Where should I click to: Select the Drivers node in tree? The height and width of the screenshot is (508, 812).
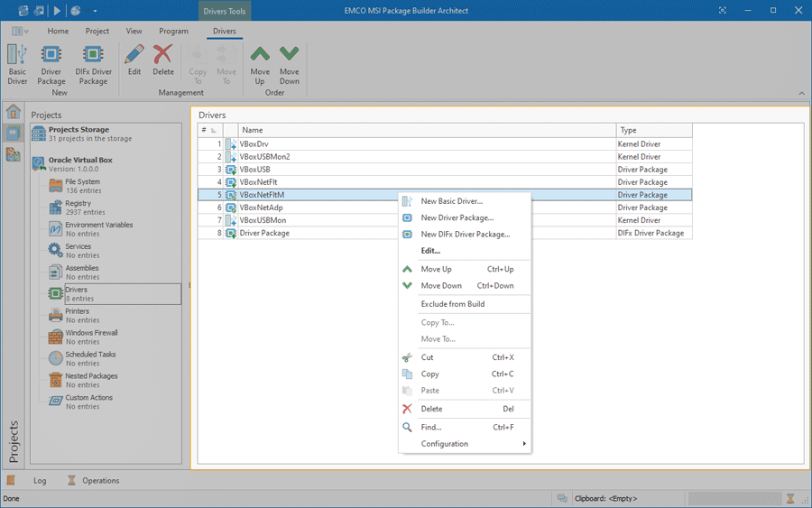tap(123, 293)
